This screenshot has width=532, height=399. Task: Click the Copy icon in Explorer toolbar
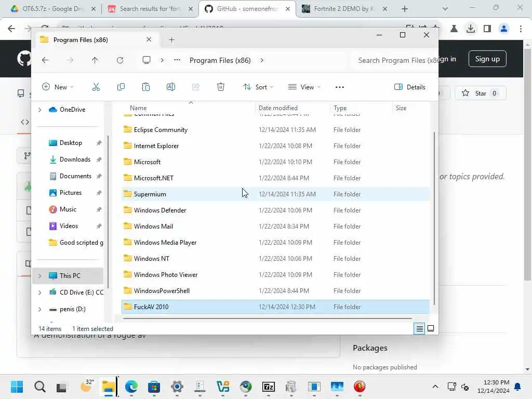(x=121, y=87)
